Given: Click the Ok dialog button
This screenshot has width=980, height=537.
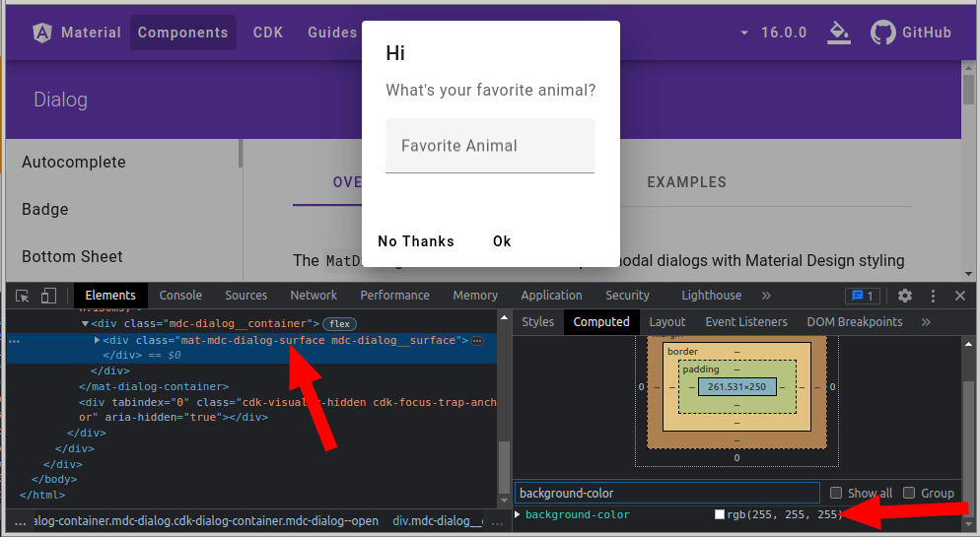Looking at the screenshot, I should pos(502,241).
